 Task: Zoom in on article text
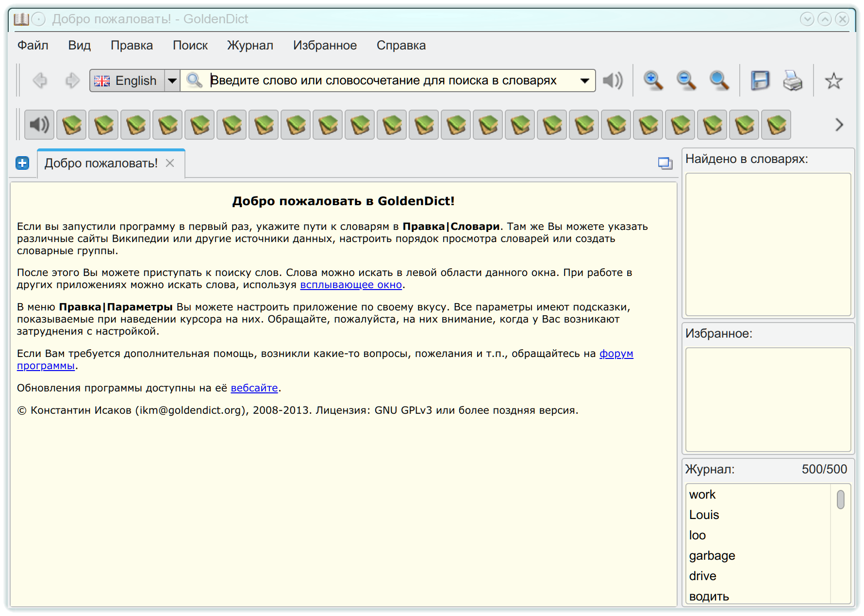click(652, 80)
